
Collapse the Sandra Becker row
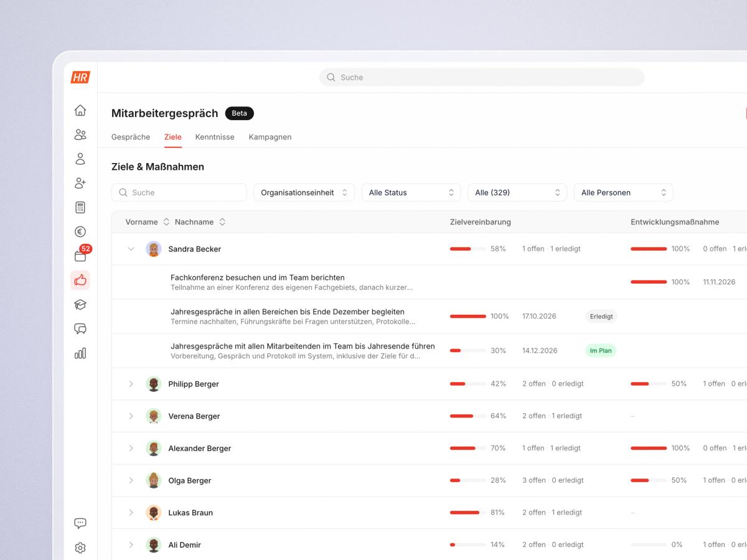131,249
